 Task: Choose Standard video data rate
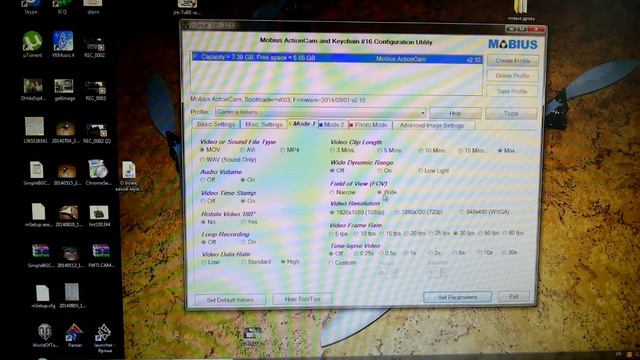(x=256, y=262)
